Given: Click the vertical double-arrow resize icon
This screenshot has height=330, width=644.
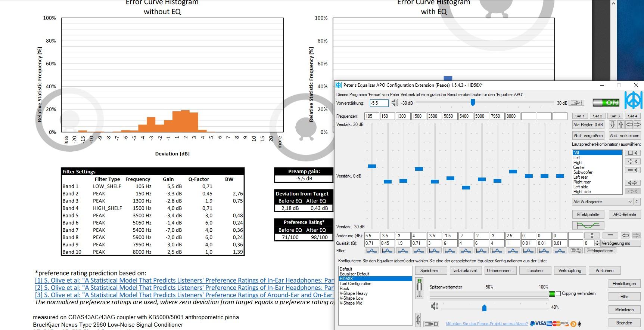Looking at the screenshot, I should 418,320.
